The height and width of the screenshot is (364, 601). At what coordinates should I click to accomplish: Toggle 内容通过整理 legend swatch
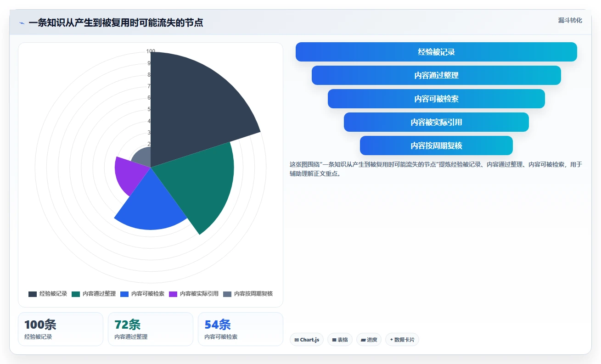[76, 294]
